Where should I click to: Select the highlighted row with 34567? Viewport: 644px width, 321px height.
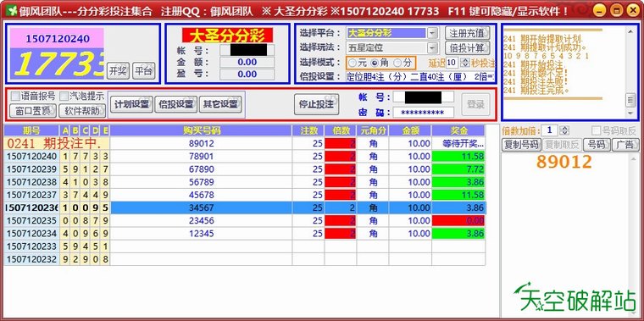tap(245, 208)
